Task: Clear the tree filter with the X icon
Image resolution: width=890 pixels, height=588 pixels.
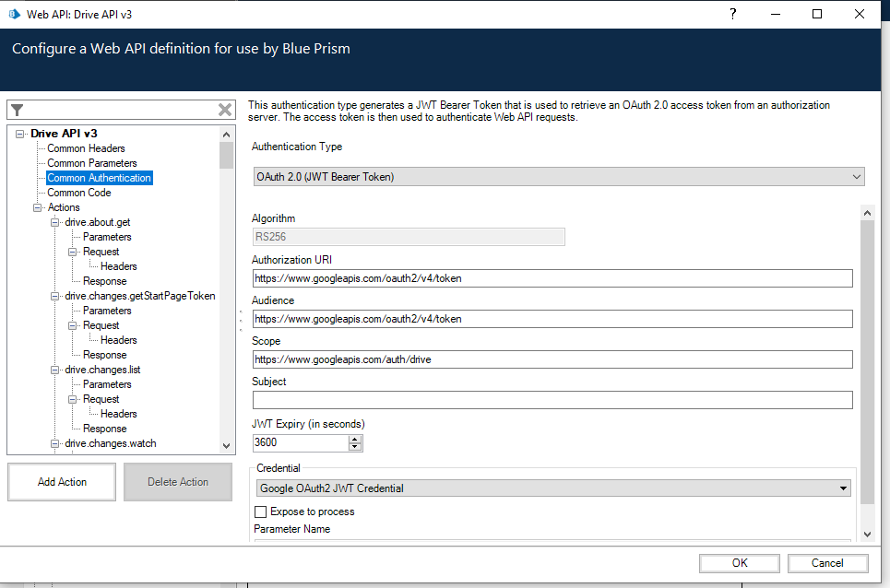Action: coord(225,110)
